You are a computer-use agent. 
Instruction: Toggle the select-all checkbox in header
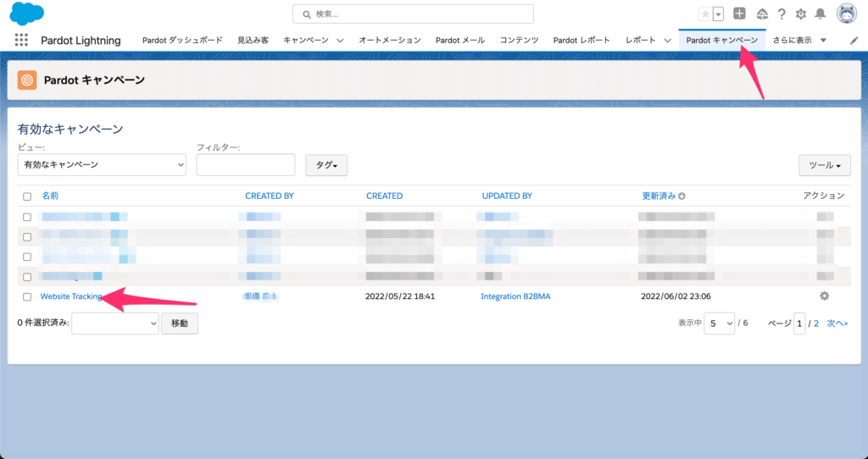[x=27, y=196]
